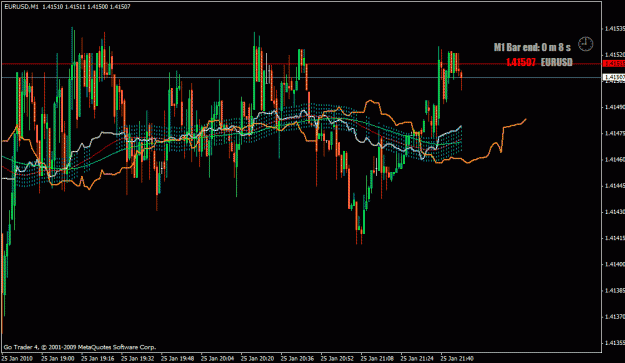
Task: Click the 1.41475 price axis label
Action: tap(615, 133)
